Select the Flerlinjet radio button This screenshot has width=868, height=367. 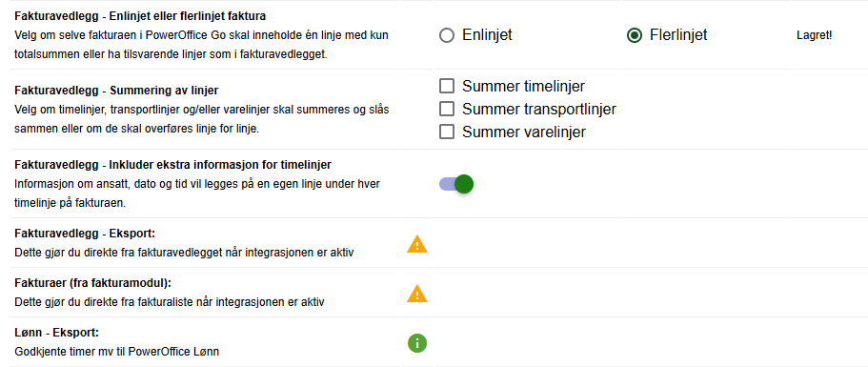(x=635, y=35)
